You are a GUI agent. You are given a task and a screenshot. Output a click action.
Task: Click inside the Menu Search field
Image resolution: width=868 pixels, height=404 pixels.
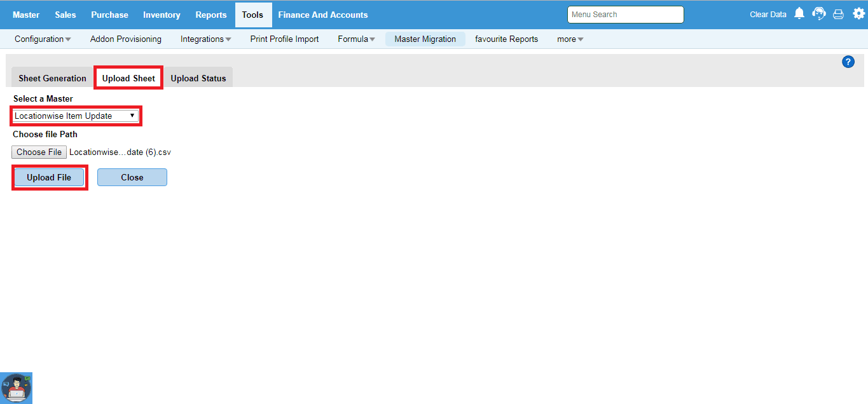[x=626, y=15]
